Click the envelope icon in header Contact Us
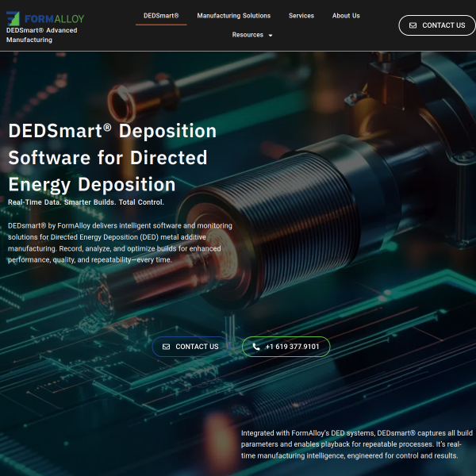The width and height of the screenshot is (476, 476). coord(413,25)
